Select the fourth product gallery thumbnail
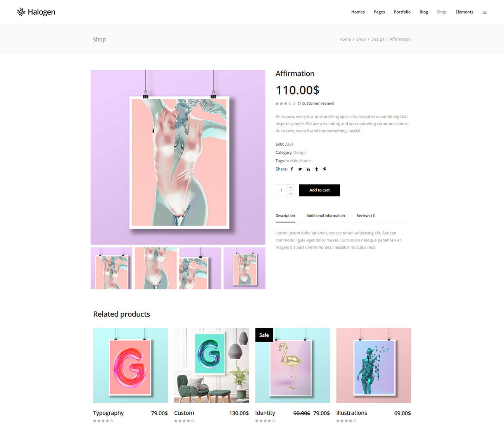The width and height of the screenshot is (504, 434). (244, 268)
